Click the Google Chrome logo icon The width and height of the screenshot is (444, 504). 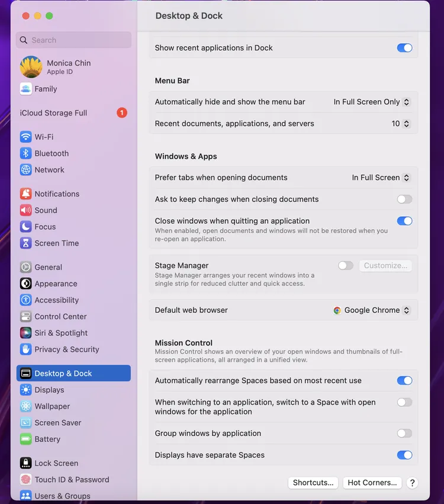[337, 310]
